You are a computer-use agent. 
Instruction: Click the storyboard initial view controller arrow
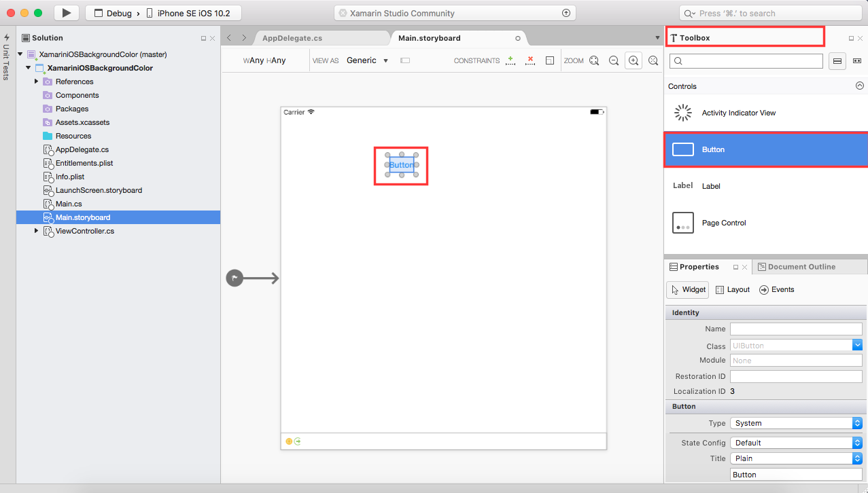coord(252,278)
